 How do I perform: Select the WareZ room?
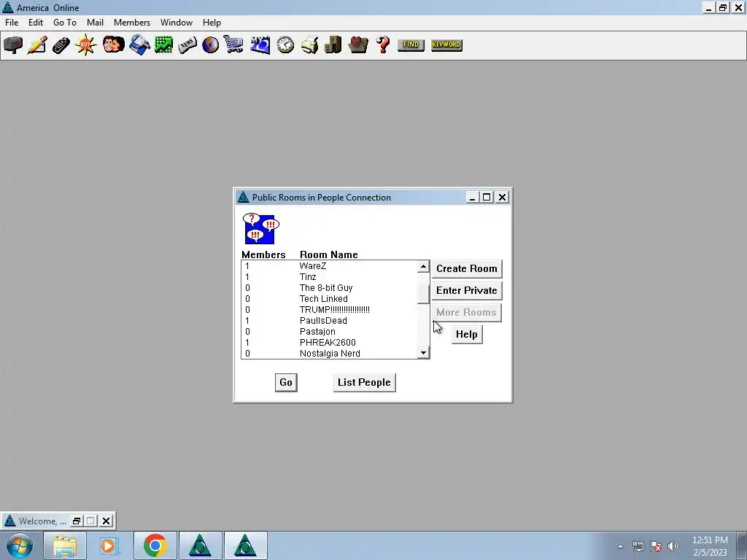329,265
